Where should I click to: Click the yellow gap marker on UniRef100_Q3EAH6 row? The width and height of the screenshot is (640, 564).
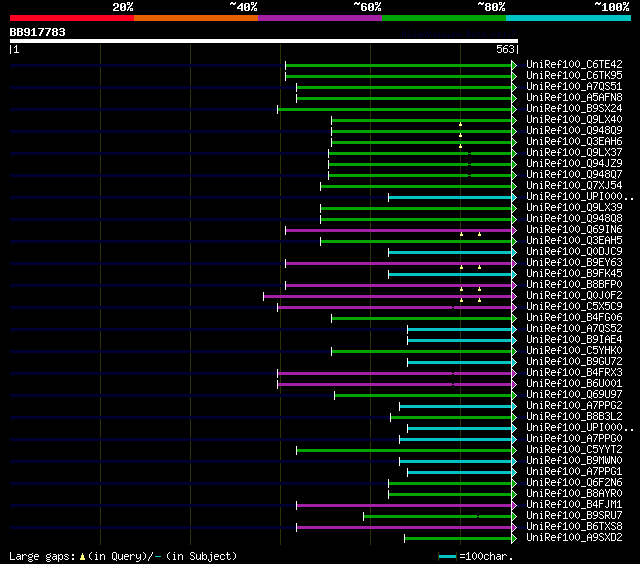pyautogui.click(x=460, y=146)
